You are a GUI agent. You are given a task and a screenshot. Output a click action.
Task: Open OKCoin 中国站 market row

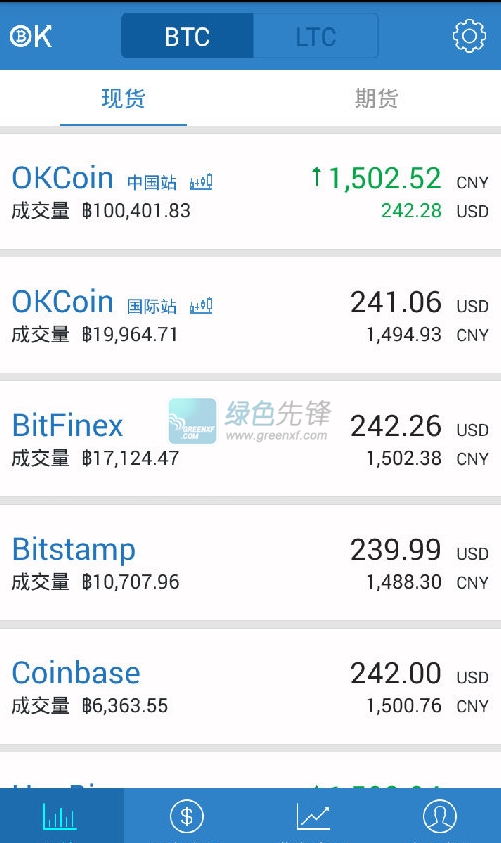250,191
